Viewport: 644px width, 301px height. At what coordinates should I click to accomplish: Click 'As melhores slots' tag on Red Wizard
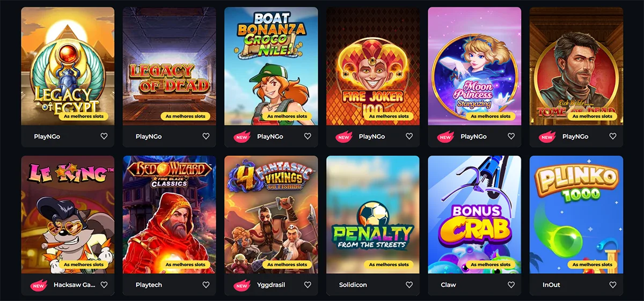(185, 265)
